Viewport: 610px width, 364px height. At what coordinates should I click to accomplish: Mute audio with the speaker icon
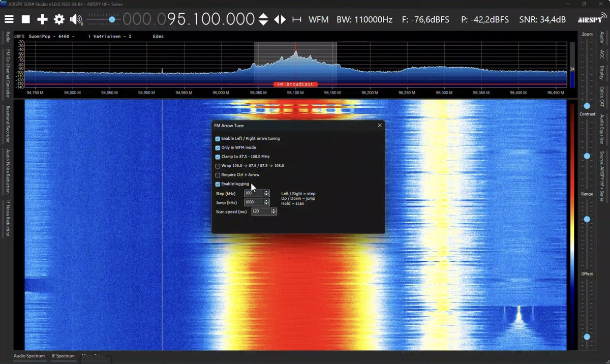pyautogui.click(x=76, y=19)
